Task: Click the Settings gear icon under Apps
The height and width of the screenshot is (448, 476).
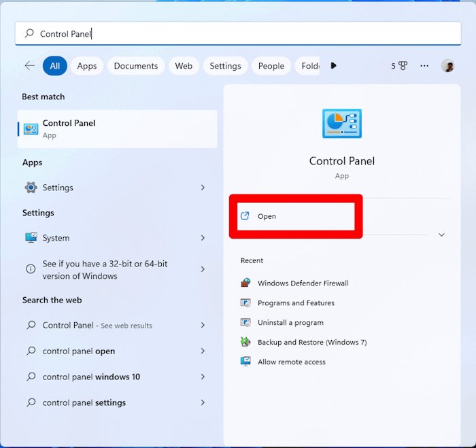Action: click(31, 188)
